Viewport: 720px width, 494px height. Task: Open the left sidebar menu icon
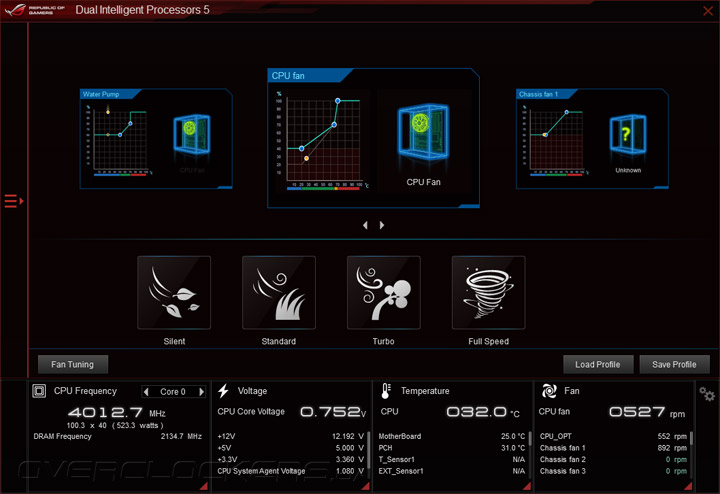(13, 201)
